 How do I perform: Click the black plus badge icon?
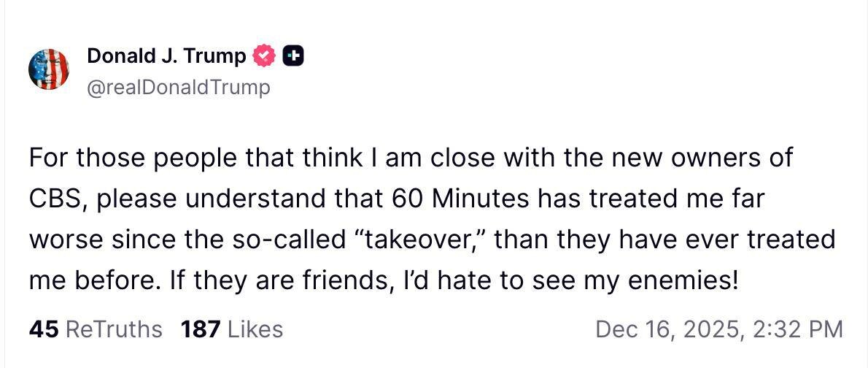[x=292, y=55]
